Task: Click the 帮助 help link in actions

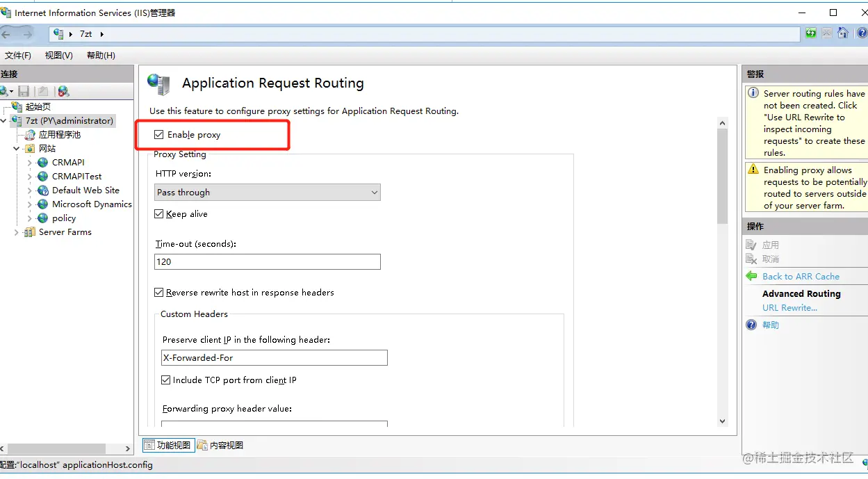Action: (771, 325)
